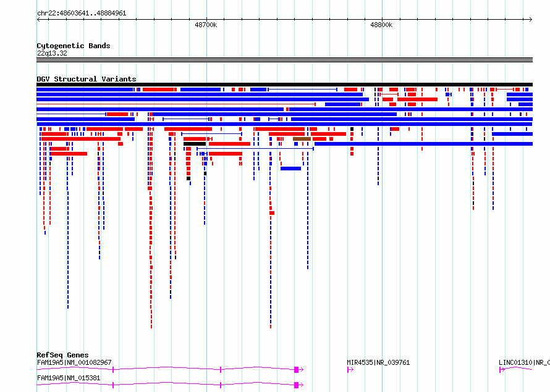Click the black summary bar under DGV title
550x392 pixels.
(x=284, y=85)
